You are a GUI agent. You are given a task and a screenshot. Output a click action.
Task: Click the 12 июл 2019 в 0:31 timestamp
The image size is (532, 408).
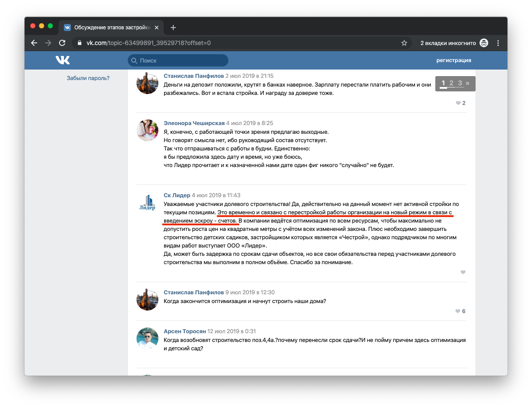point(232,331)
